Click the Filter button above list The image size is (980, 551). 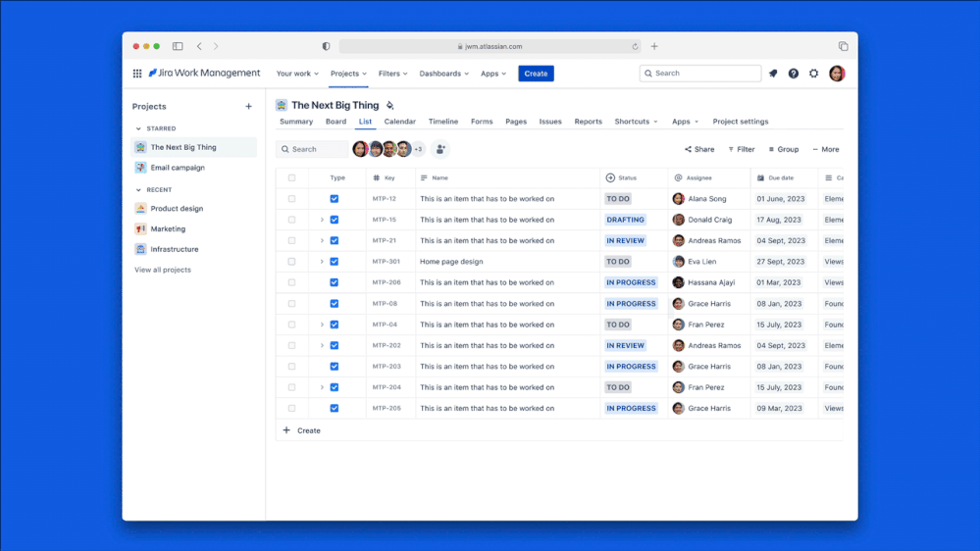click(742, 149)
